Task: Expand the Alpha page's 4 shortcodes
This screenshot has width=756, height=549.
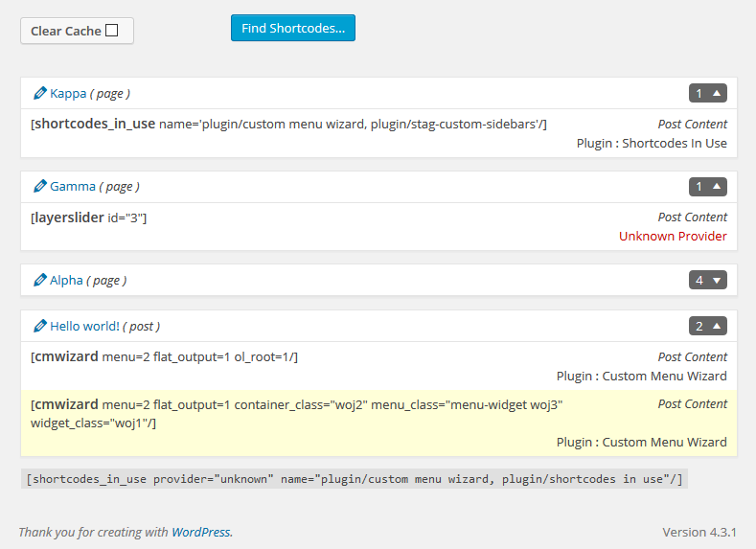Action: (x=708, y=280)
